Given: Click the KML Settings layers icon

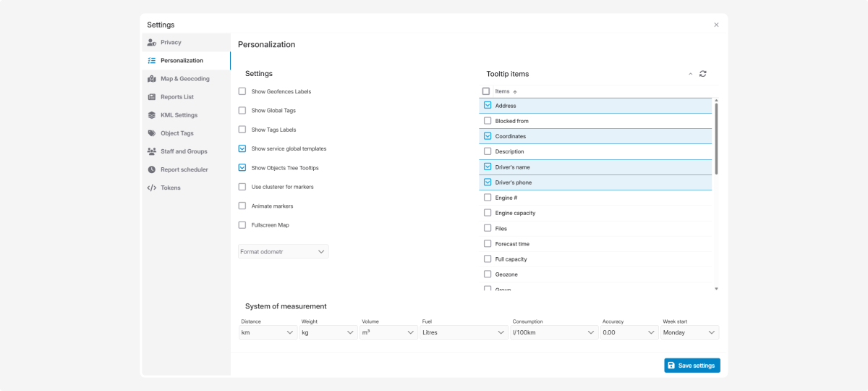Looking at the screenshot, I should pyautogui.click(x=152, y=115).
